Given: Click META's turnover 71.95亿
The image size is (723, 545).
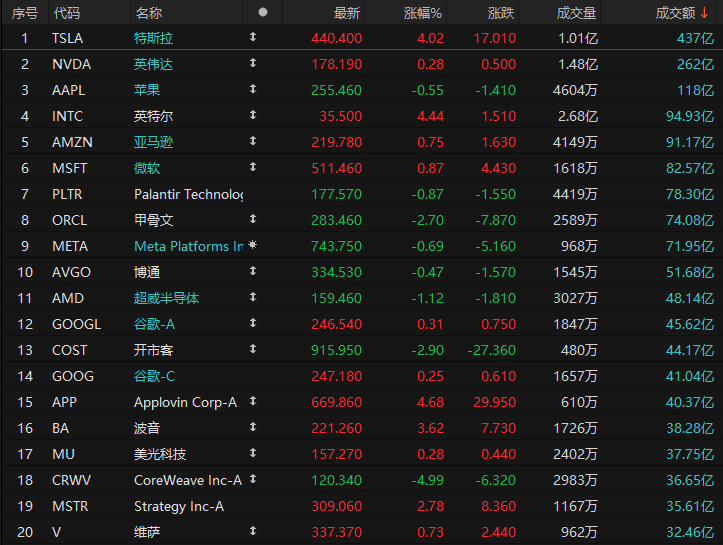Looking at the screenshot, I should pos(690,246).
